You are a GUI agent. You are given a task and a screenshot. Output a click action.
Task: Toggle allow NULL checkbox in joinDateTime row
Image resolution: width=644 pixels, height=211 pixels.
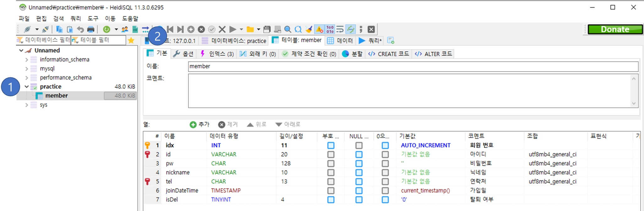[x=359, y=191]
